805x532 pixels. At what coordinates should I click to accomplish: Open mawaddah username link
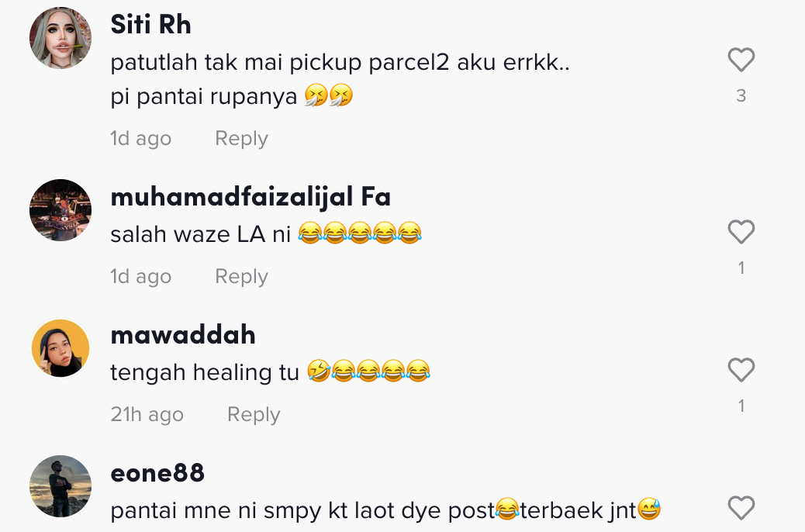click(x=183, y=335)
